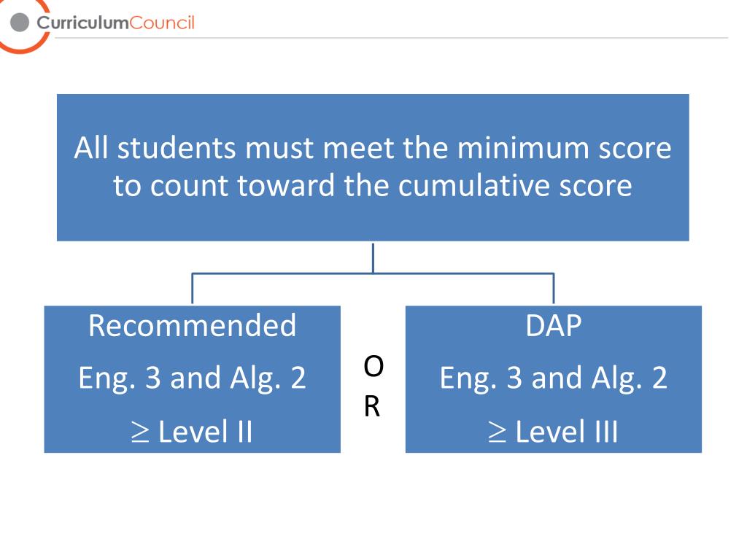This screenshot has width=747, height=560.
Task: Select the Recommended box
Action: tap(192, 379)
